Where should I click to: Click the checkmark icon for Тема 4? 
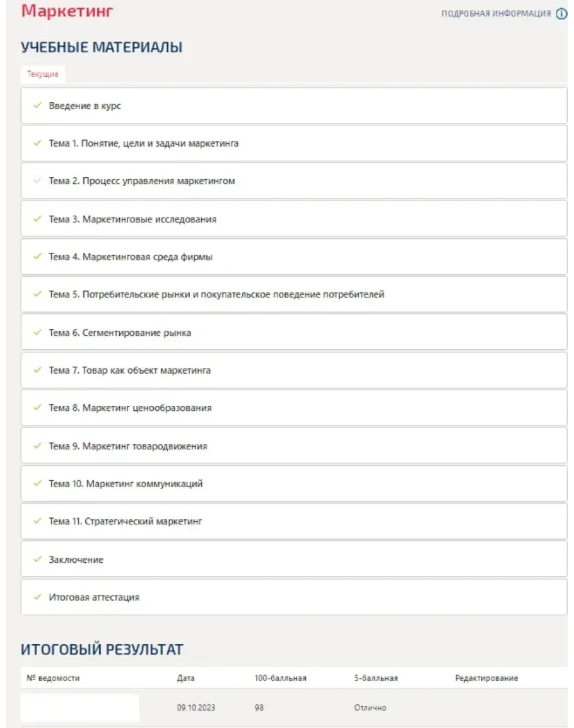pos(37,257)
